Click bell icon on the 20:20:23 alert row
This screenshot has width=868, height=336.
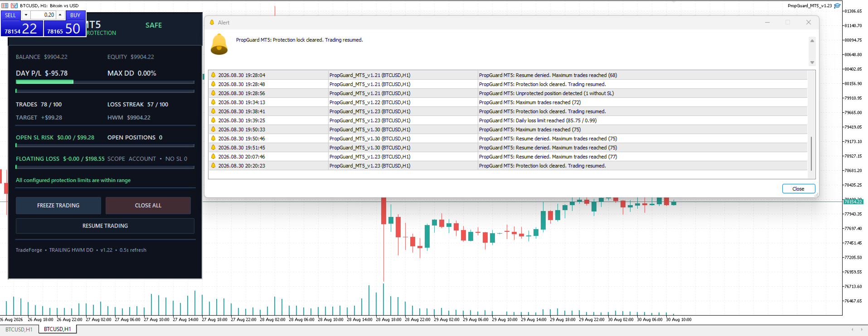tap(213, 166)
